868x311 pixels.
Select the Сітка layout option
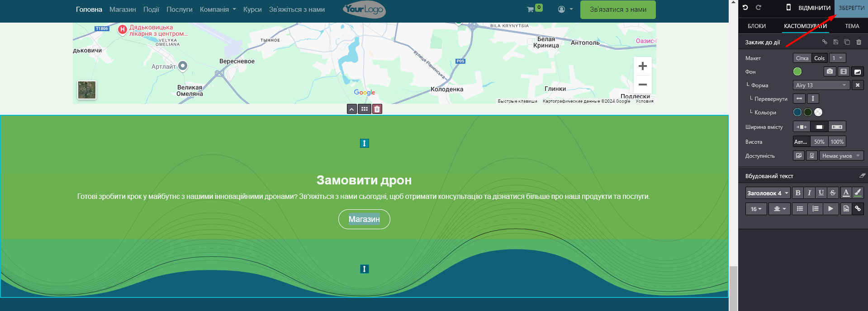click(x=802, y=58)
